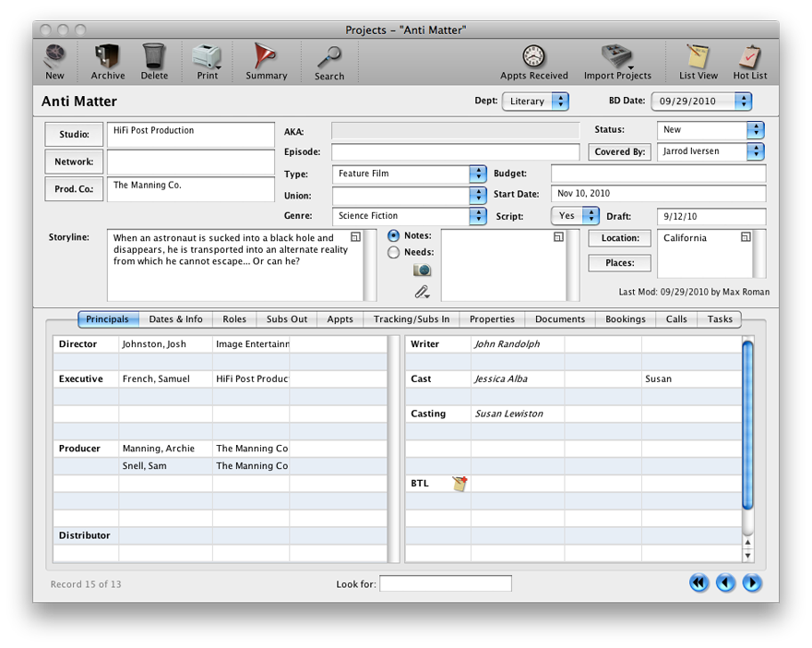Open Genre dropdown showing Science Fiction
Image resolution: width=812 pixels, height=648 pixels.
click(x=409, y=216)
